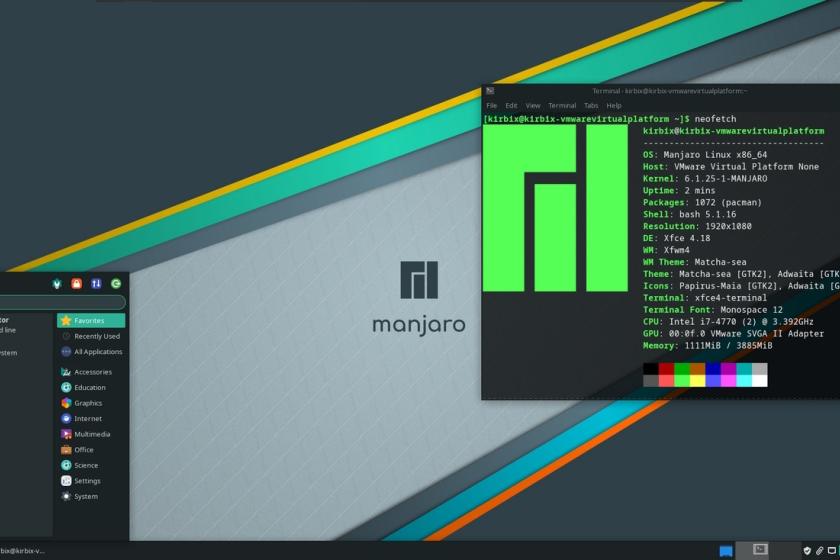Viewport: 840px width, 560px height.
Task: Click the 'Shell: bash 5.1.16' line
Action: point(689,214)
